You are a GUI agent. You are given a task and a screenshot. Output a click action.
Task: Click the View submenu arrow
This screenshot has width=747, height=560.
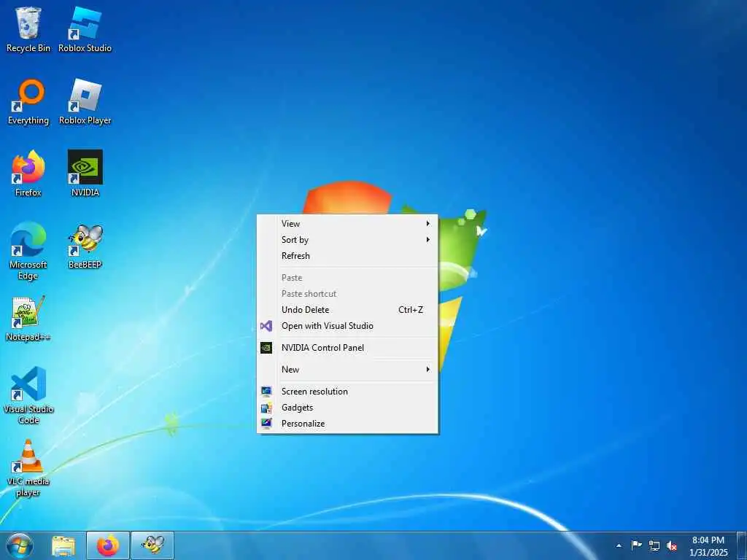point(427,223)
